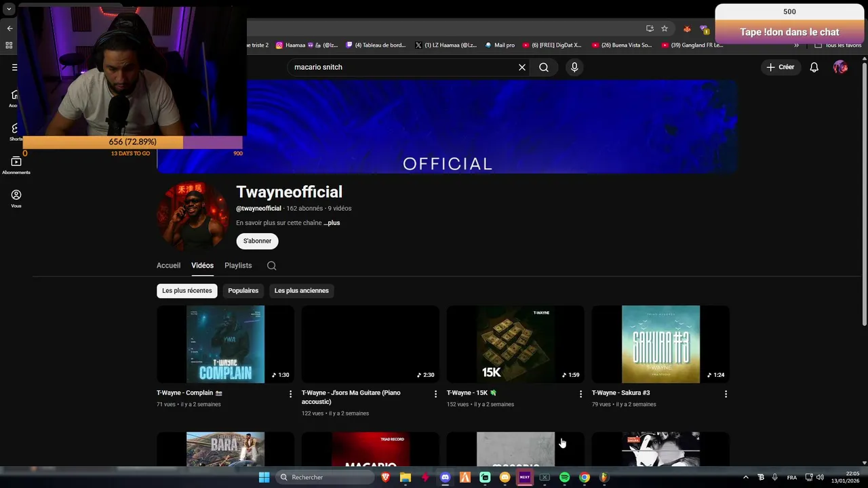Open the T-Wayne - Complain video title

[190, 393]
